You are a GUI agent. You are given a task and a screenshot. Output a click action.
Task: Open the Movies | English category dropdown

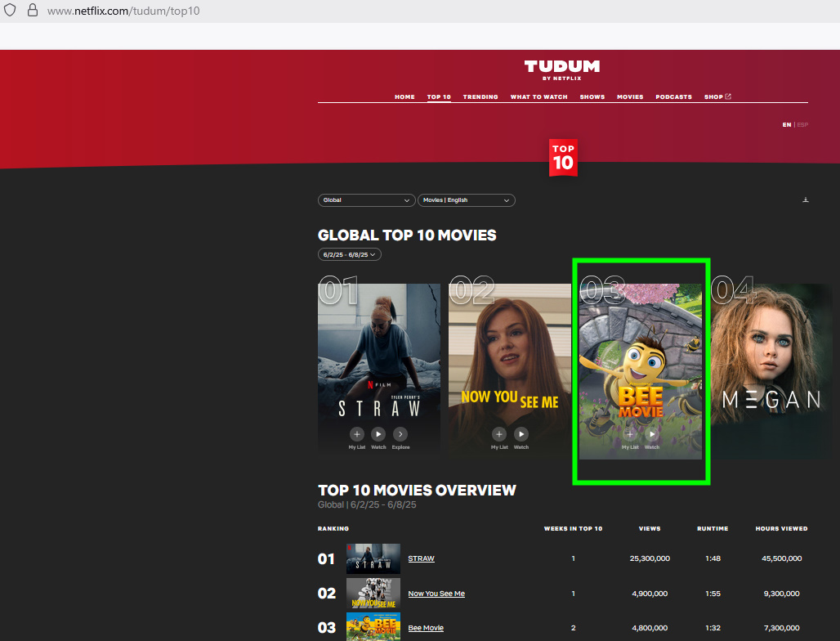pyautogui.click(x=466, y=200)
